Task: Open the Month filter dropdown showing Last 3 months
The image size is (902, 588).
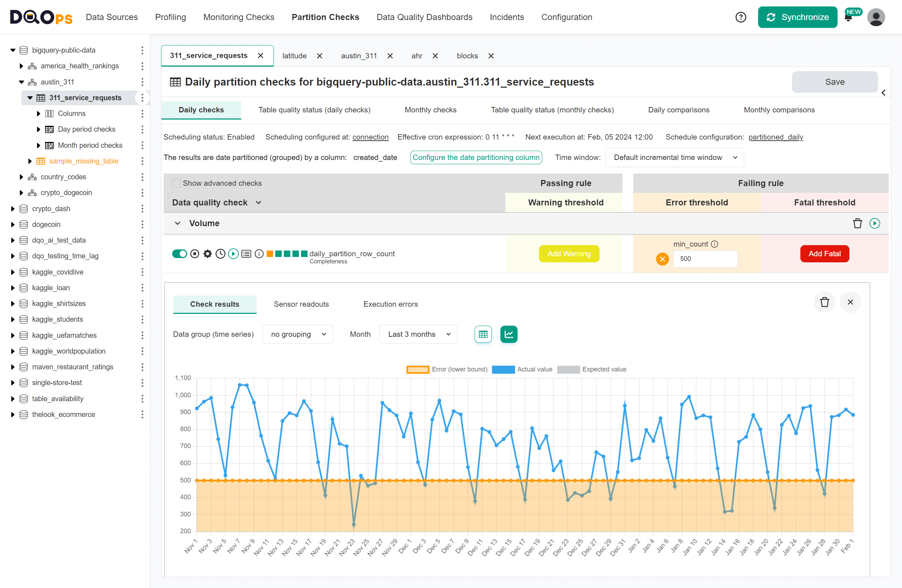Action: tap(418, 334)
